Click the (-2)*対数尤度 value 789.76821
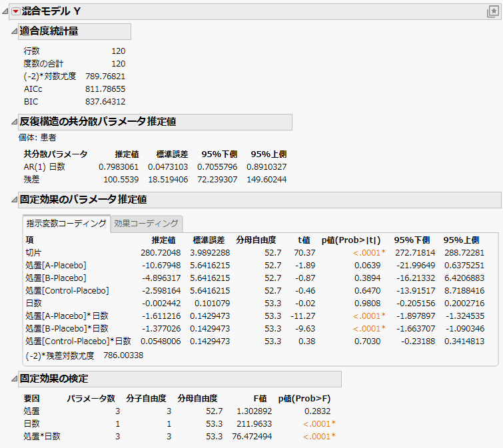Viewport: 503px width, 448px height. [x=105, y=77]
